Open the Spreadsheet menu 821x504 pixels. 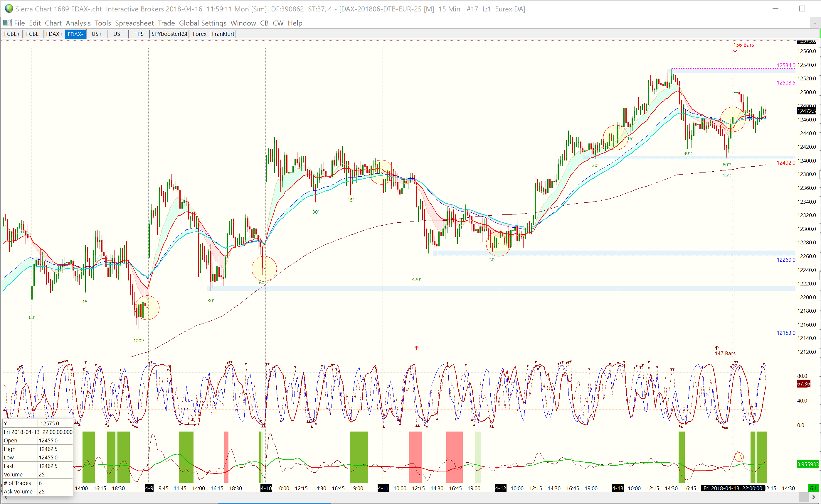pyautogui.click(x=134, y=23)
